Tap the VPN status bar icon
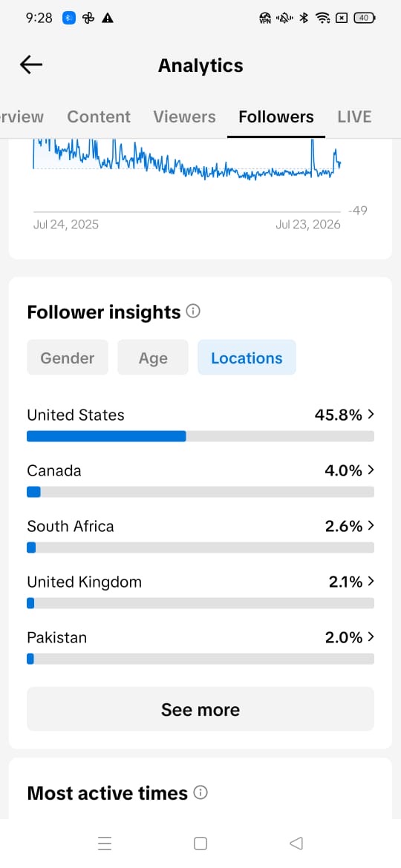Screen dimensions: 401x868 [265, 19]
